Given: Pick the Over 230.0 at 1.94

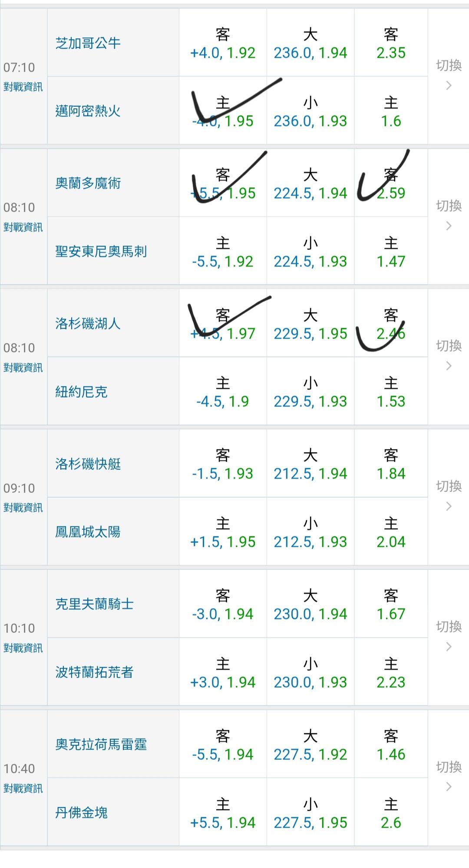Looking at the screenshot, I should point(310,605).
